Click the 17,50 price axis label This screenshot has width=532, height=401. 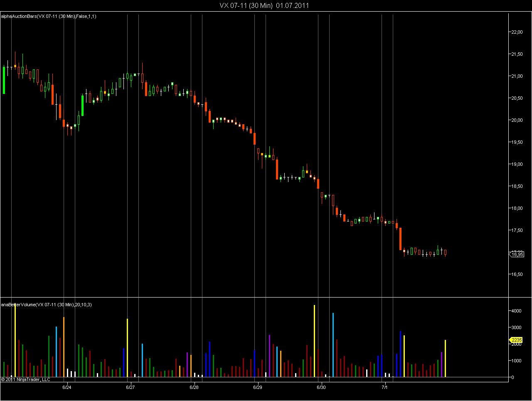[x=518, y=230]
